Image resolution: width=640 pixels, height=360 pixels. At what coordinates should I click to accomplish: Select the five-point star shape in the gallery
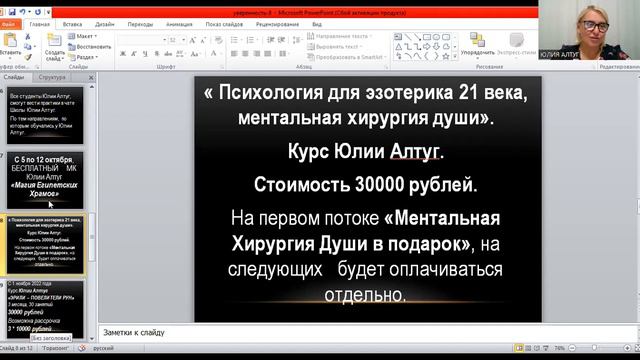[446, 57]
